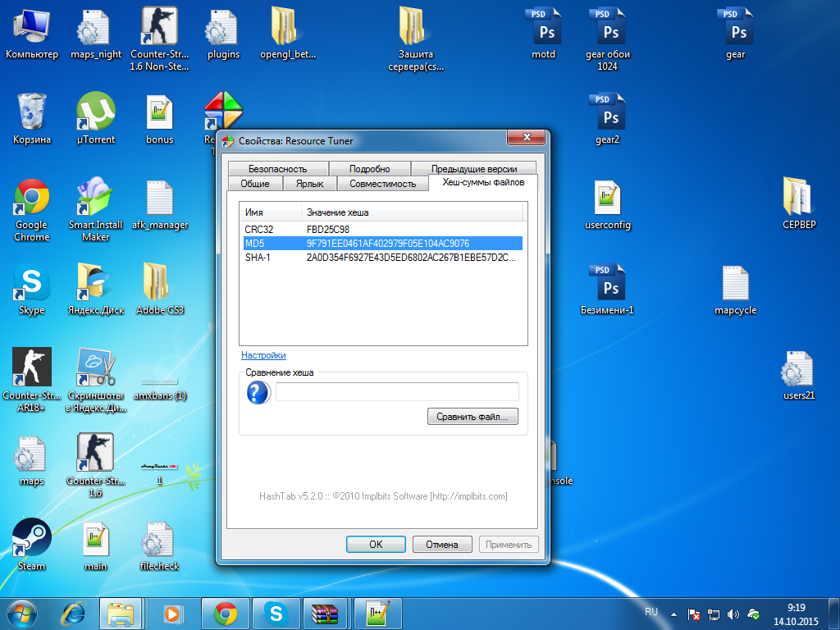Select the gear PSD file icon
Image resolution: width=840 pixels, height=630 pixels.
click(x=735, y=33)
